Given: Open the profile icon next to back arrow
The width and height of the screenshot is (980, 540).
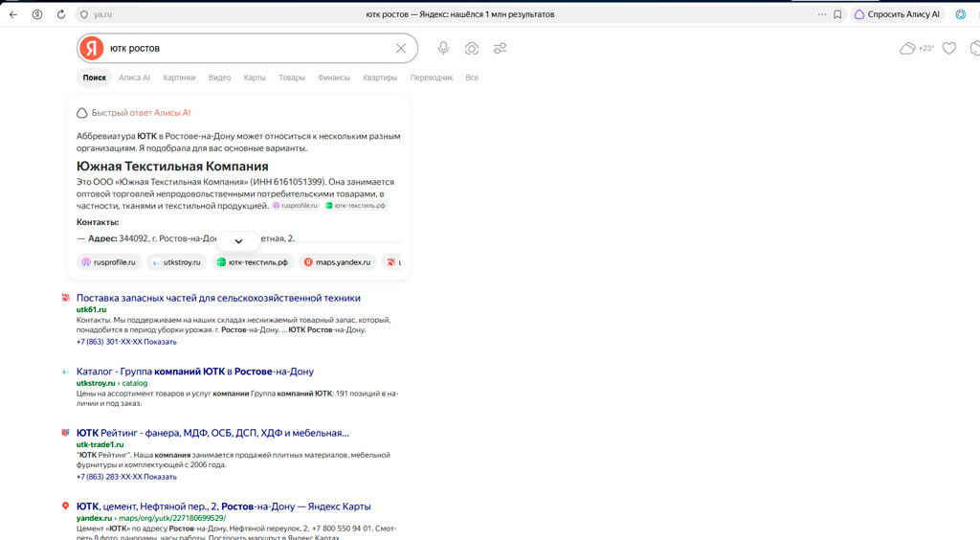Looking at the screenshot, I should [x=37, y=14].
